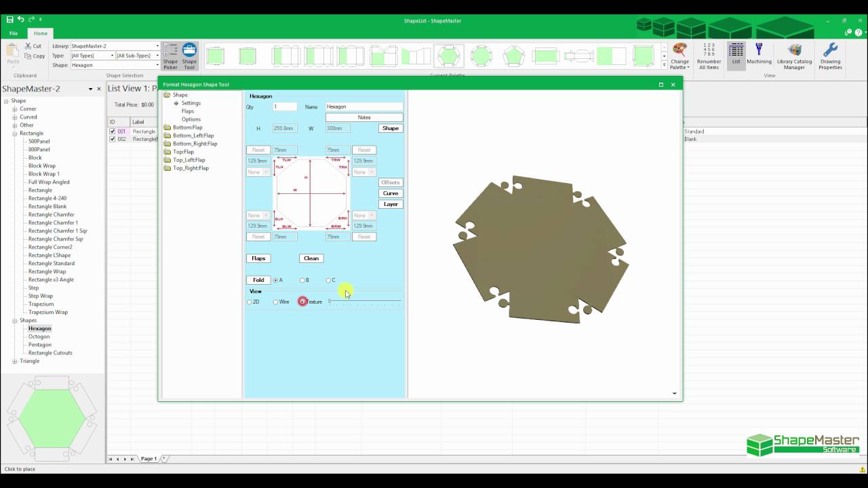
Task: Toggle checkbox for list row 002
Action: tap(113, 139)
